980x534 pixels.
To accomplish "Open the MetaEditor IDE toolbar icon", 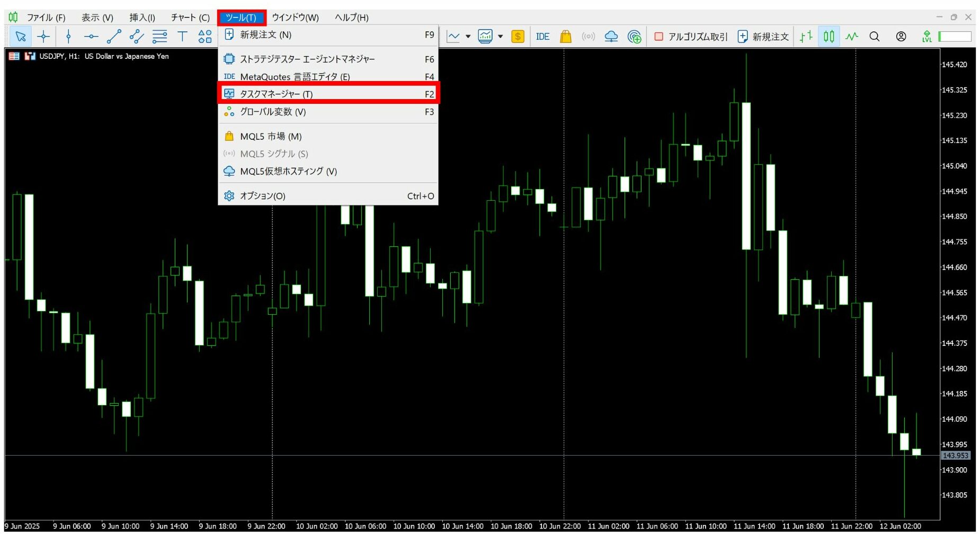I will [542, 37].
